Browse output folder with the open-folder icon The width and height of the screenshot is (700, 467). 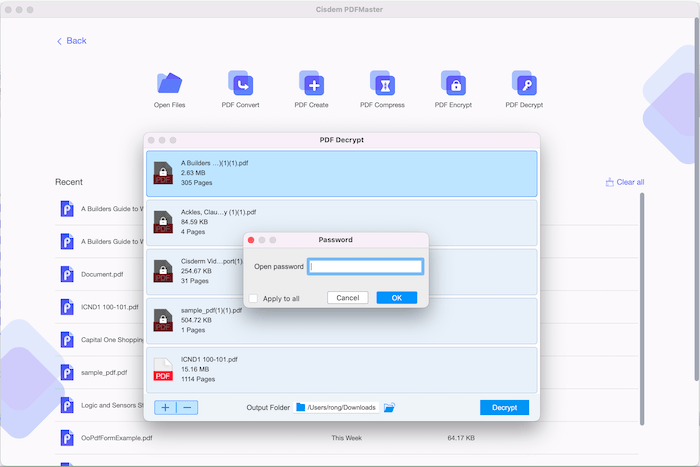[389, 407]
